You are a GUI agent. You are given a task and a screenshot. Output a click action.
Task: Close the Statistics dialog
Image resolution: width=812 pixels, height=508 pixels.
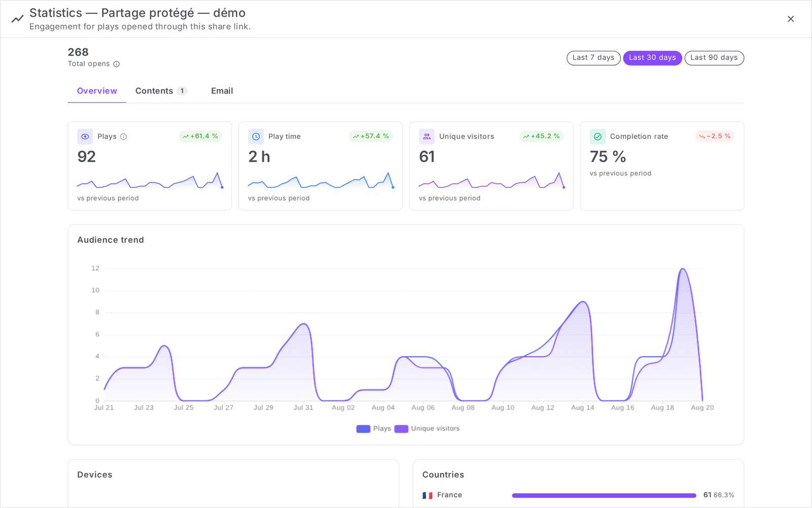coord(791,19)
